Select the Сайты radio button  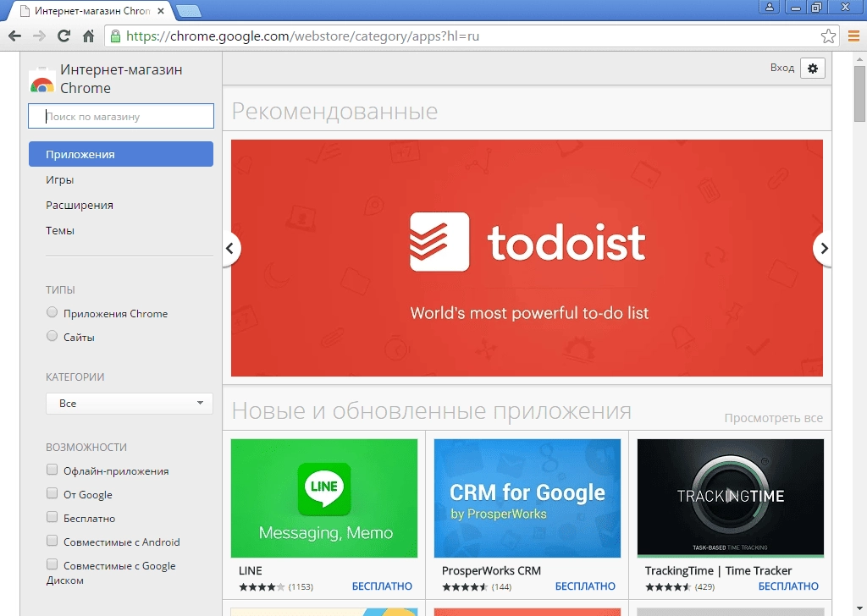(x=52, y=336)
